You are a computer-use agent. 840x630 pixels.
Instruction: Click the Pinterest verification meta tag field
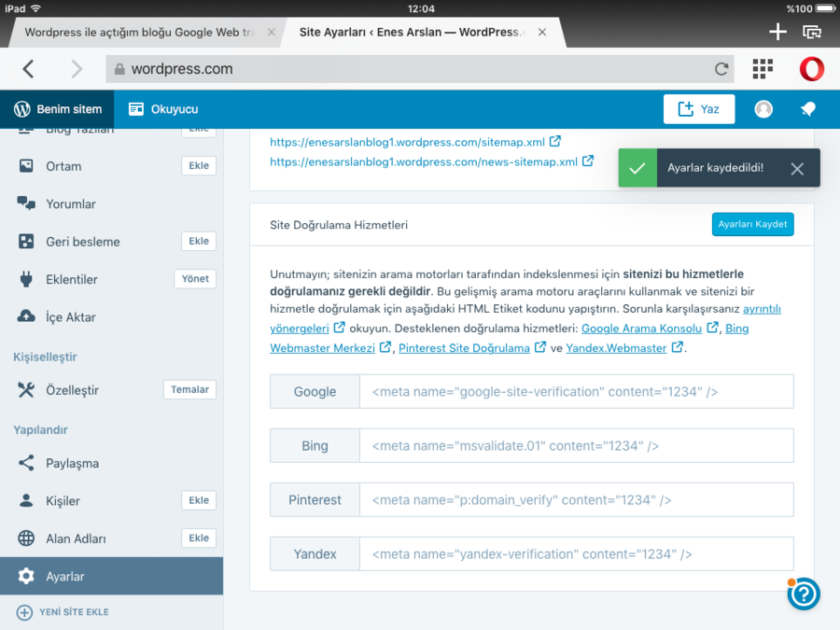coord(577,500)
